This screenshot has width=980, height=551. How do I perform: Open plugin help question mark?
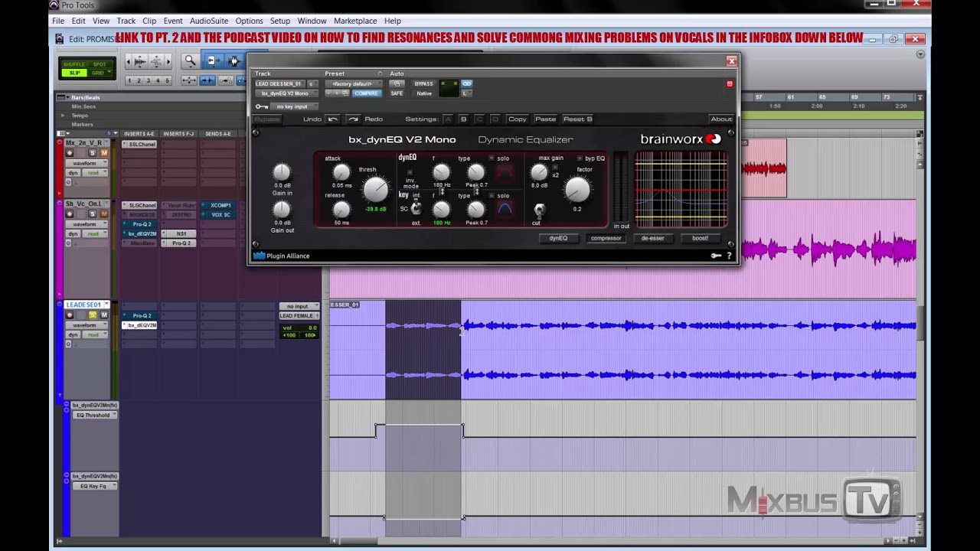[x=729, y=256]
